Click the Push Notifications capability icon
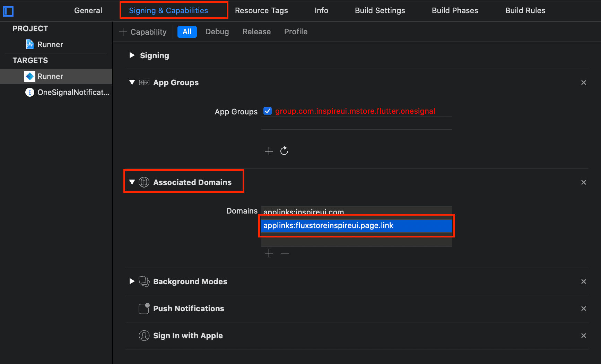Image resolution: width=601 pixels, height=364 pixels. pos(144,308)
